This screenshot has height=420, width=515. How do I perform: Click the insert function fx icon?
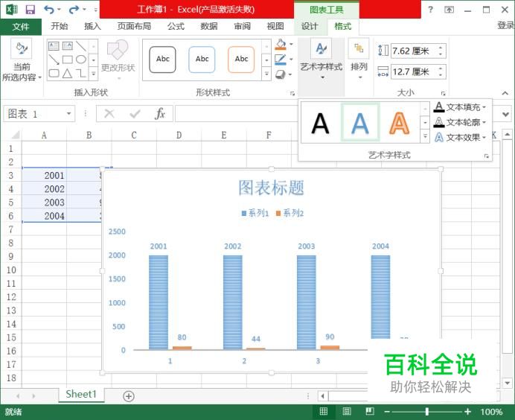159,114
